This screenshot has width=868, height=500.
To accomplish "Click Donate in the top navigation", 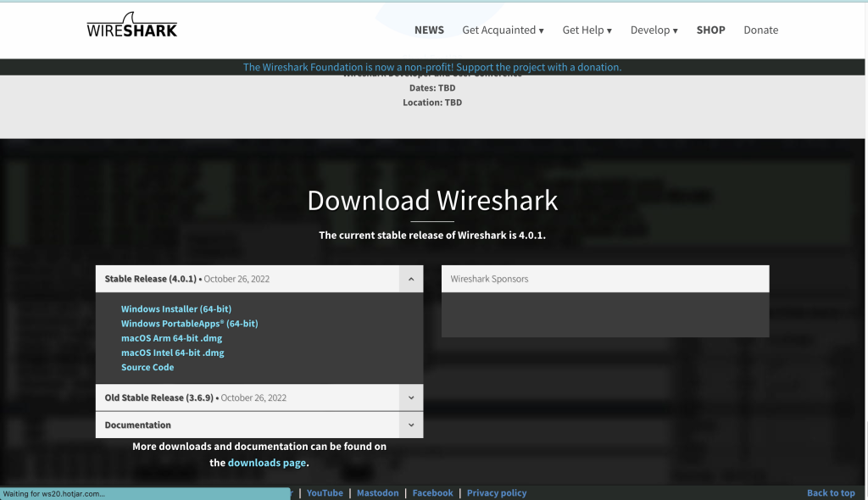I will pyautogui.click(x=760, y=30).
